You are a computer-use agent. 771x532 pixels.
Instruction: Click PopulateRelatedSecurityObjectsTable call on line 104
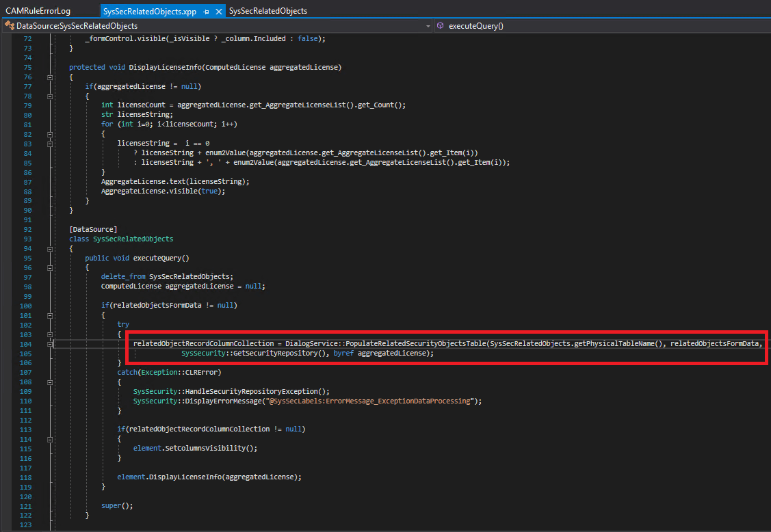(x=415, y=344)
